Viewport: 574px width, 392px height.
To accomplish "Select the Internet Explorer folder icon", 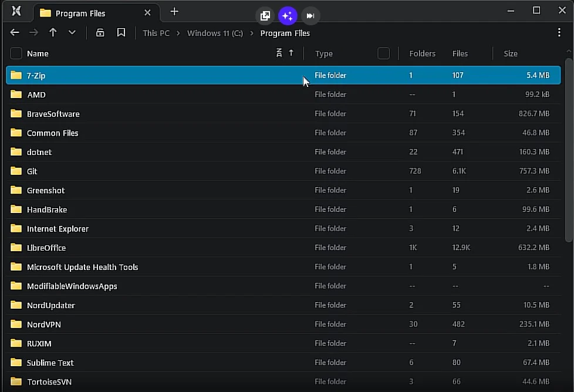I will click(16, 228).
